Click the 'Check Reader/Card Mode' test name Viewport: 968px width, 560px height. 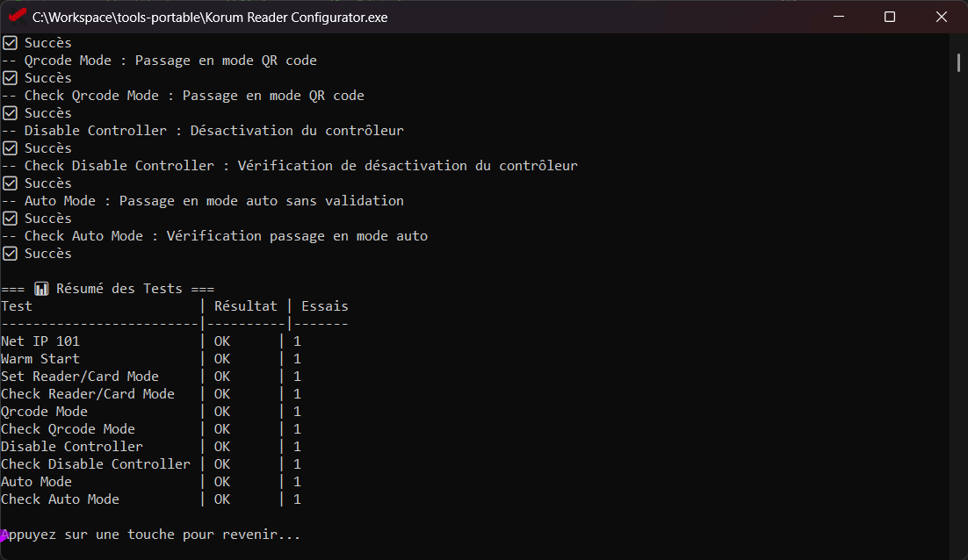(88, 394)
